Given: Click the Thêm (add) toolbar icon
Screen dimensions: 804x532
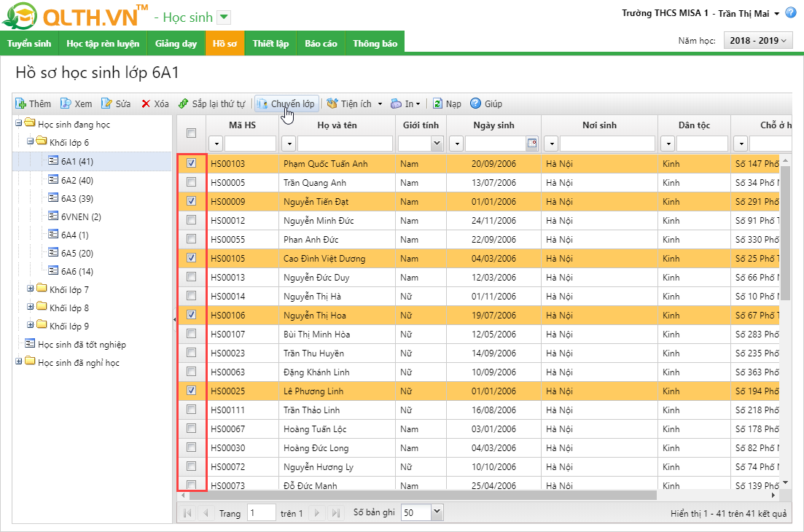Looking at the screenshot, I should (21, 103).
